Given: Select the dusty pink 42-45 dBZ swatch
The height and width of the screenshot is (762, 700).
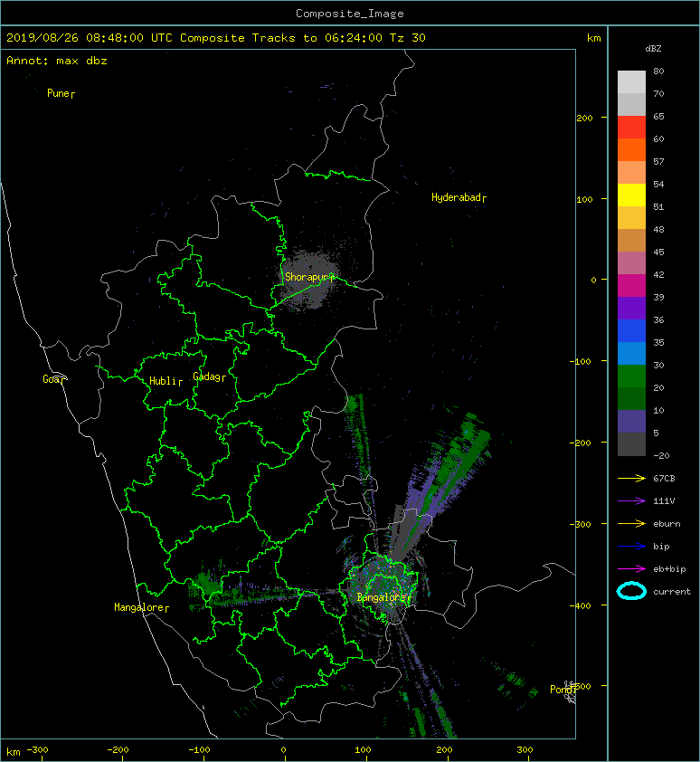Looking at the screenshot, I should [631, 263].
